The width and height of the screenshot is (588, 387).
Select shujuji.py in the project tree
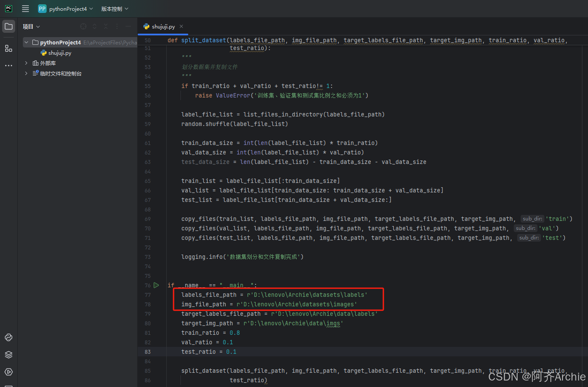tap(60, 53)
